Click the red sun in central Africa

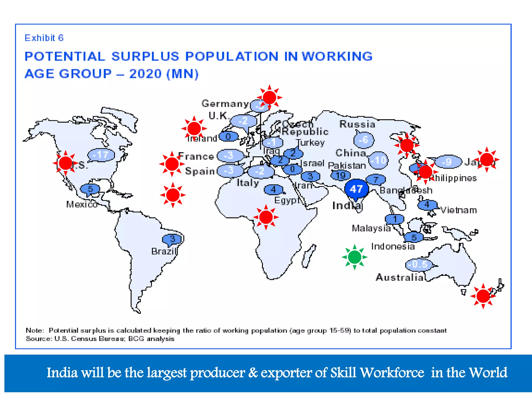[x=266, y=217]
